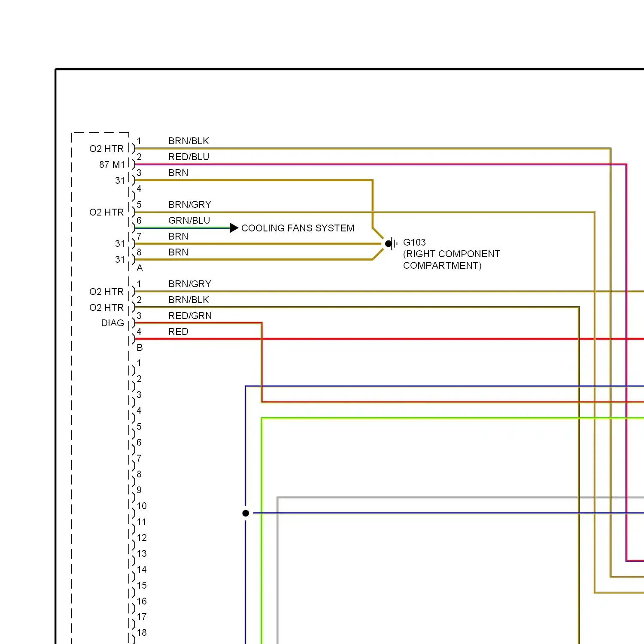Image resolution: width=644 pixels, height=644 pixels.
Task: Click pin number "18" on the lower connector
Action: click(142, 632)
